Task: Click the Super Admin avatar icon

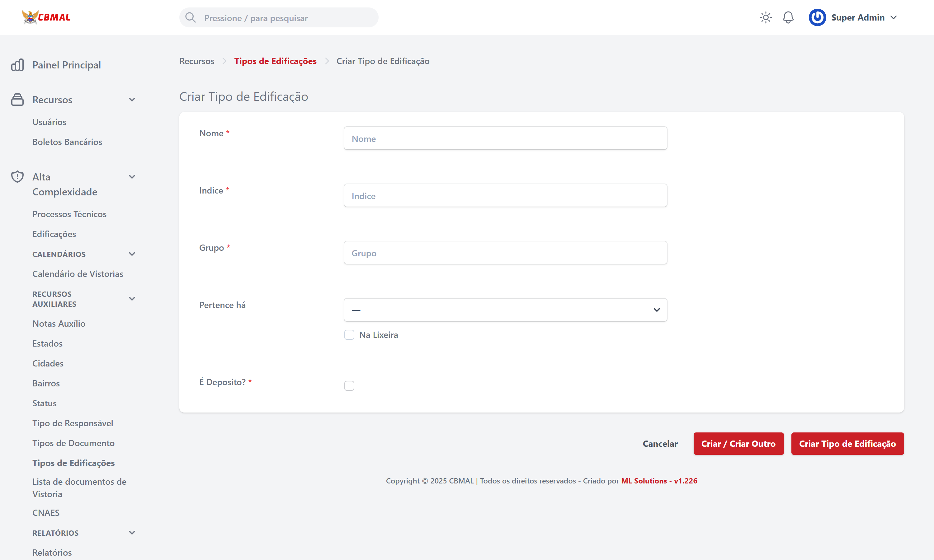Action: (x=817, y=17)
